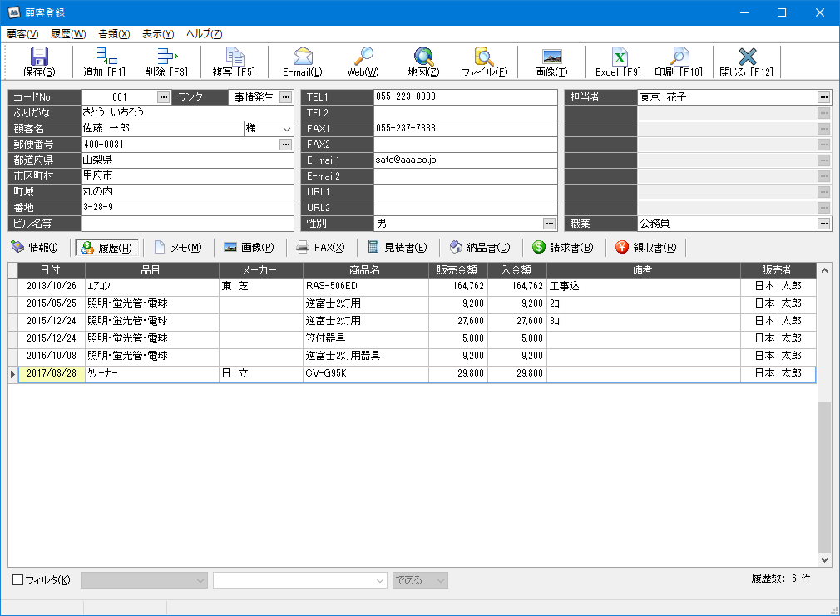Sort by the 日付 column header
Image resolution: width=840 pixels, height=616 pixels.
52,270
